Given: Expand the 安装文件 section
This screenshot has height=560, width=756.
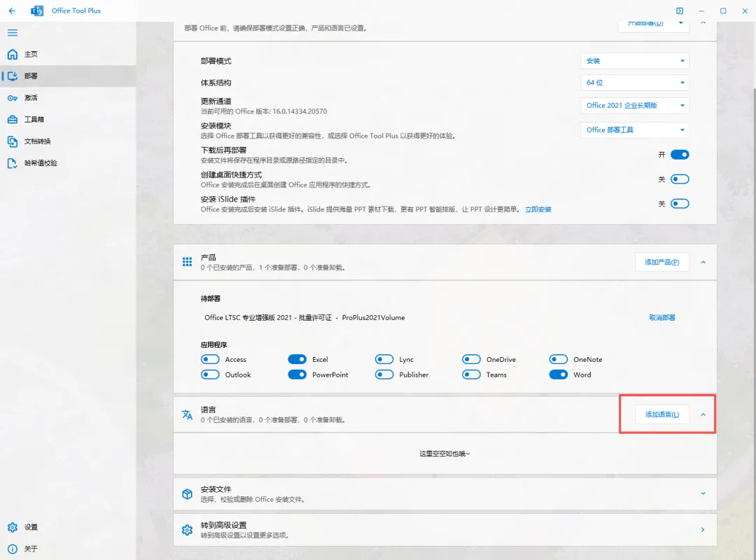Looking at the screenshot, I should pos(703,493).
